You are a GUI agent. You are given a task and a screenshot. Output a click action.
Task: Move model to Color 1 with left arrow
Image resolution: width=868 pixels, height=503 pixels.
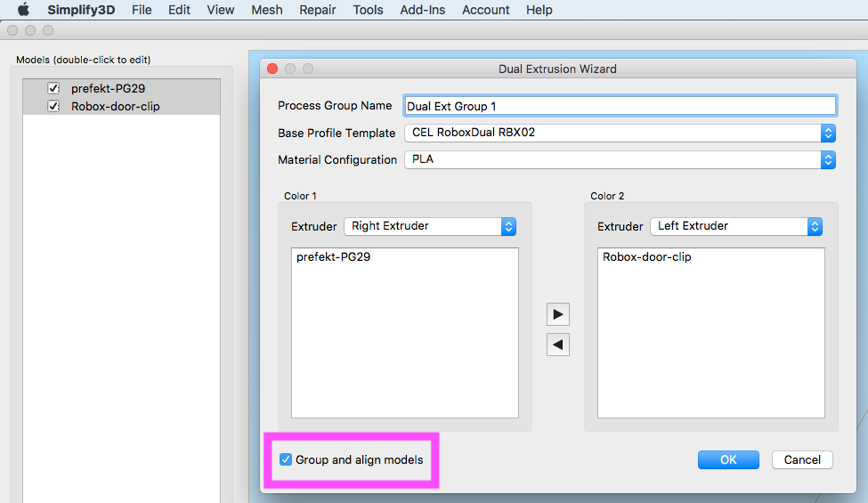pyautogui.click(x=558, y=345)
